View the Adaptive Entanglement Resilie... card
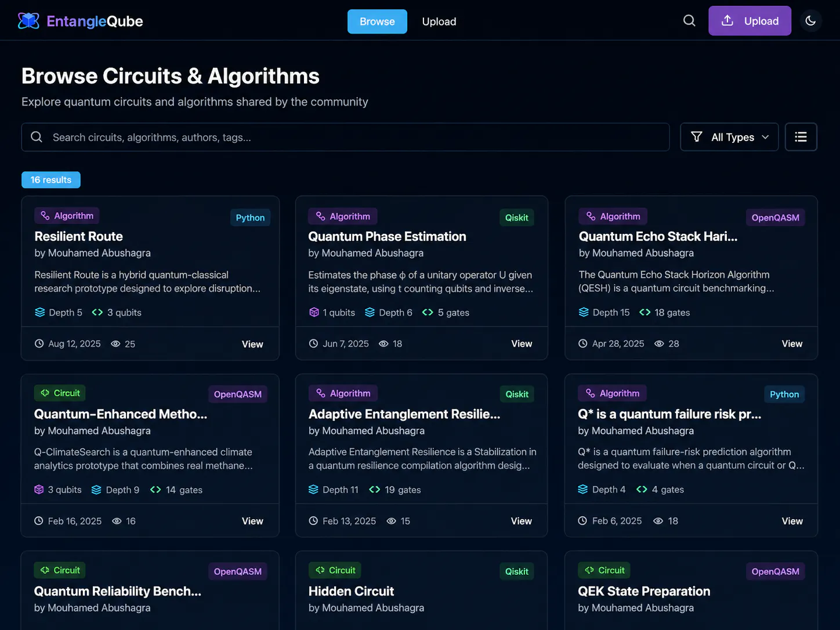The height and width of the screenshot is (630, 840). [522, 521]
